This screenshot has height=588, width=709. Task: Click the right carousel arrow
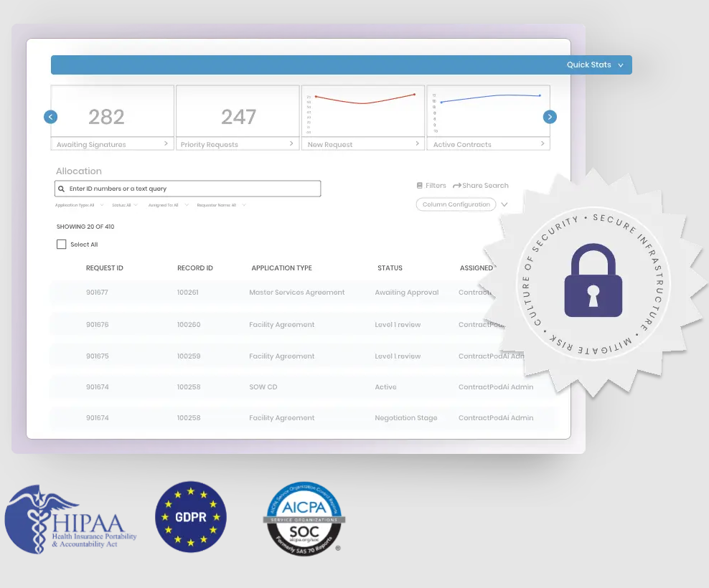[550, 116]
